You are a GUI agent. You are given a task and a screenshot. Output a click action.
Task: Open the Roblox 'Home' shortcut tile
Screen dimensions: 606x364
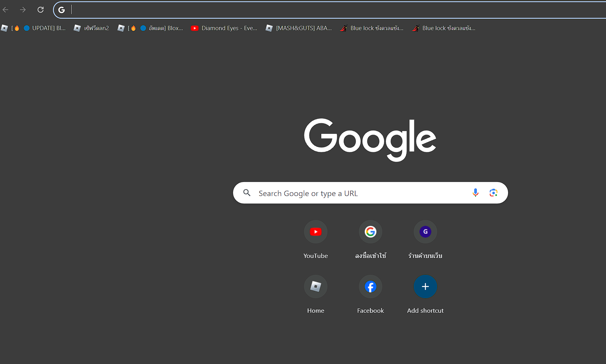point(316,294)
